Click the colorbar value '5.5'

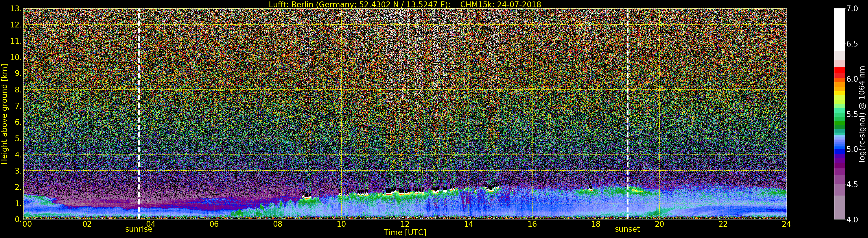(x=852, y=114)
